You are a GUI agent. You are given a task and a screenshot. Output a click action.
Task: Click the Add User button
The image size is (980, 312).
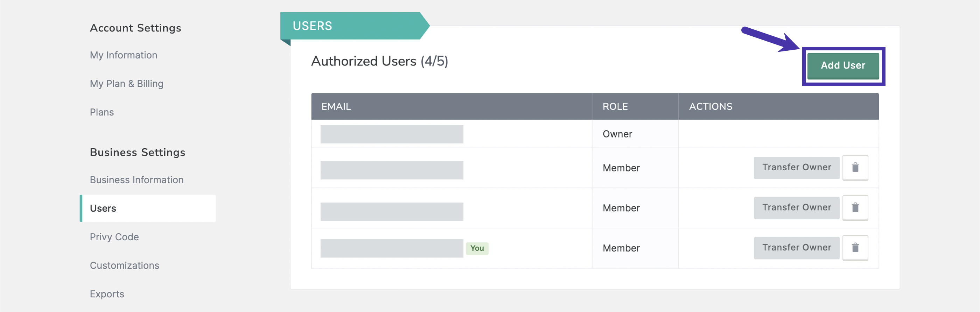click(843, 66)
